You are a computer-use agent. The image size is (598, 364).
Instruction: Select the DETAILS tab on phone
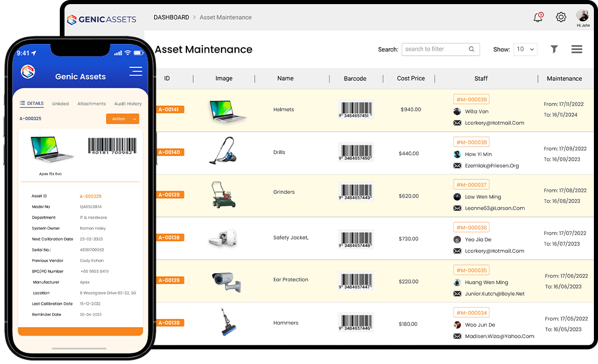point(32,104)
